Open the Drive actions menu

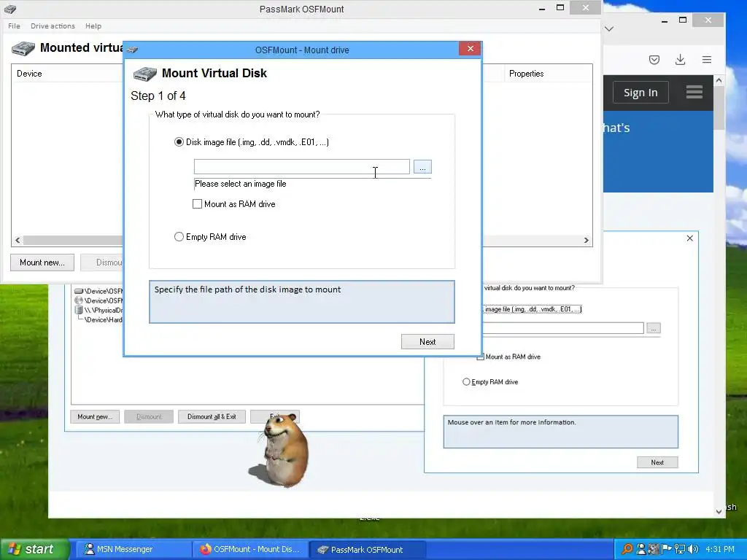coord(53,26)
